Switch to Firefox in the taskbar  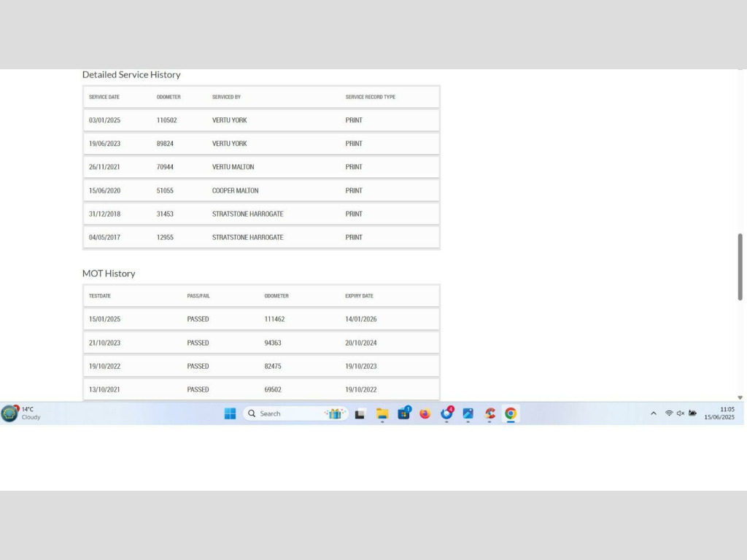click(425, 413)
